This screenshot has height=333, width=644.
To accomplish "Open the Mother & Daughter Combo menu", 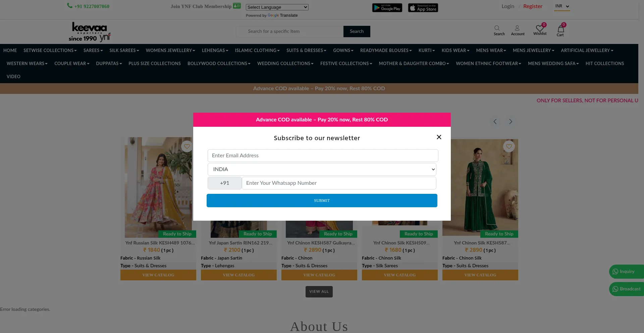I will 414,63.
